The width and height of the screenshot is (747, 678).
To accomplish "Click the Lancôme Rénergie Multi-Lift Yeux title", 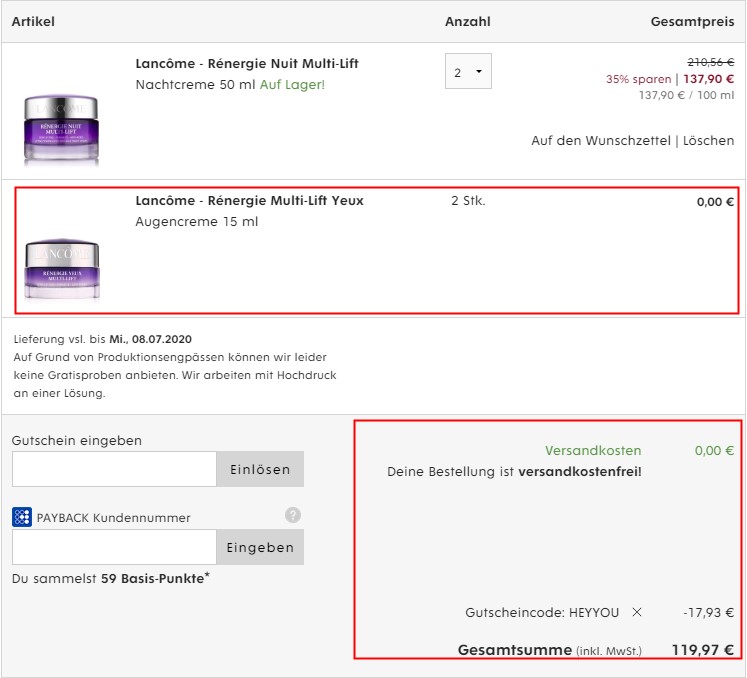I will click(249, 201).
